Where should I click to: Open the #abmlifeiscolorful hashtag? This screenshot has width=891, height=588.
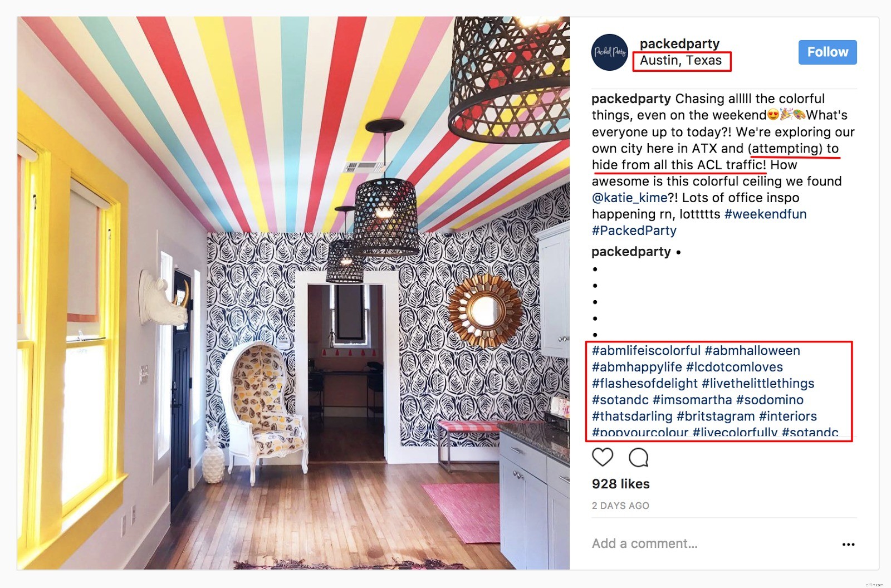(646, 351)
